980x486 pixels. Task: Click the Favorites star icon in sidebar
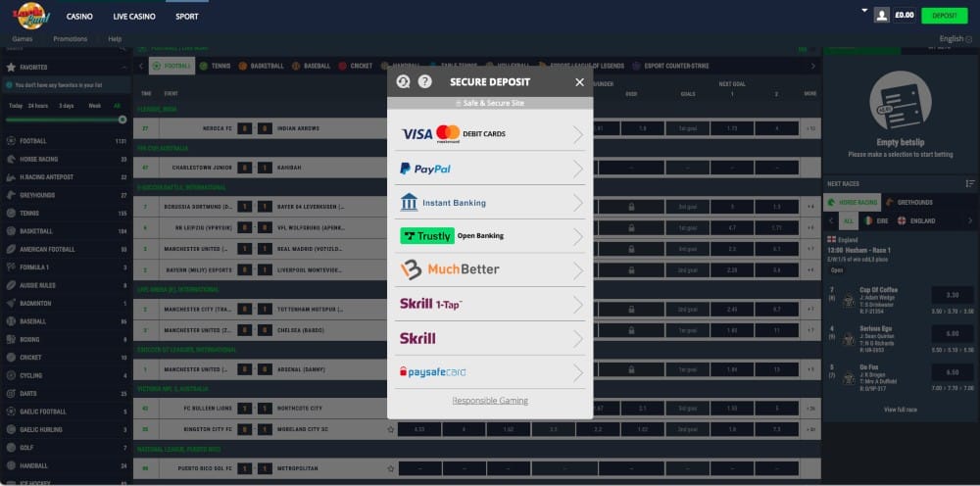[11, 68]
